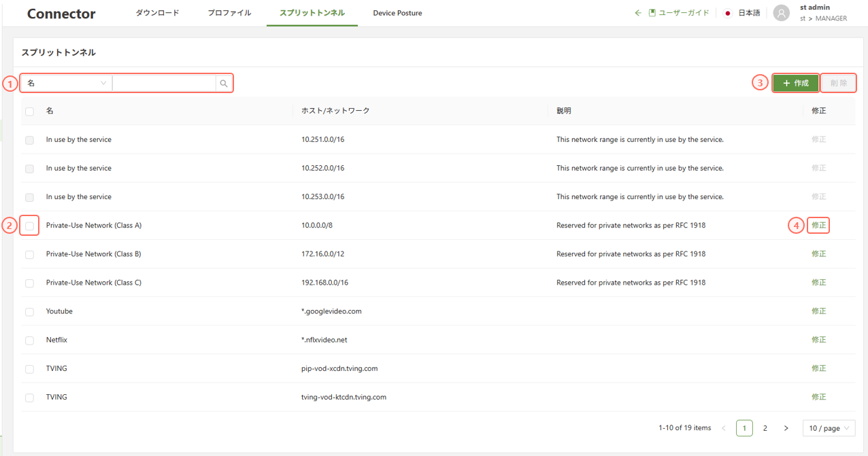Click the back arrow beside ユーザーガイド
Screen dimensions: 868x456
(637, 13)
